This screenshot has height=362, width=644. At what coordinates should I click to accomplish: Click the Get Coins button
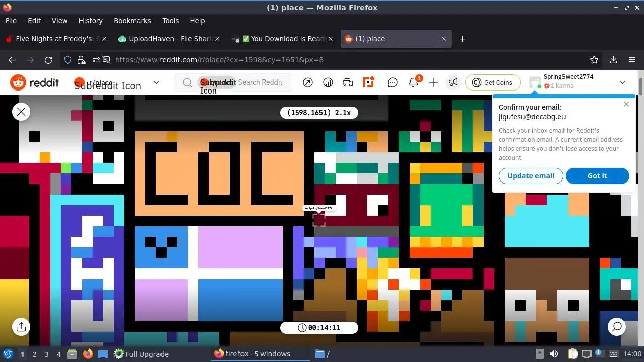tap(493, 82)
